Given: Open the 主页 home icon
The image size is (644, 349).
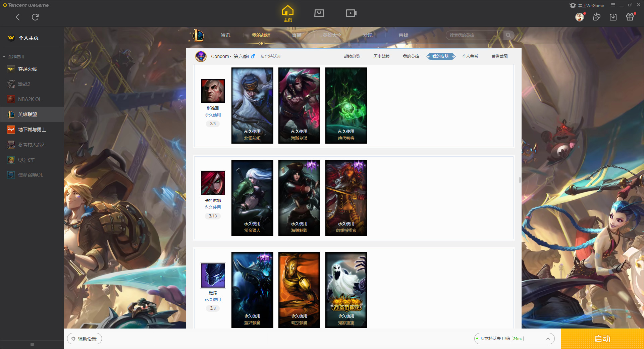Looking at the screenshot, I should tap(288, 13).
